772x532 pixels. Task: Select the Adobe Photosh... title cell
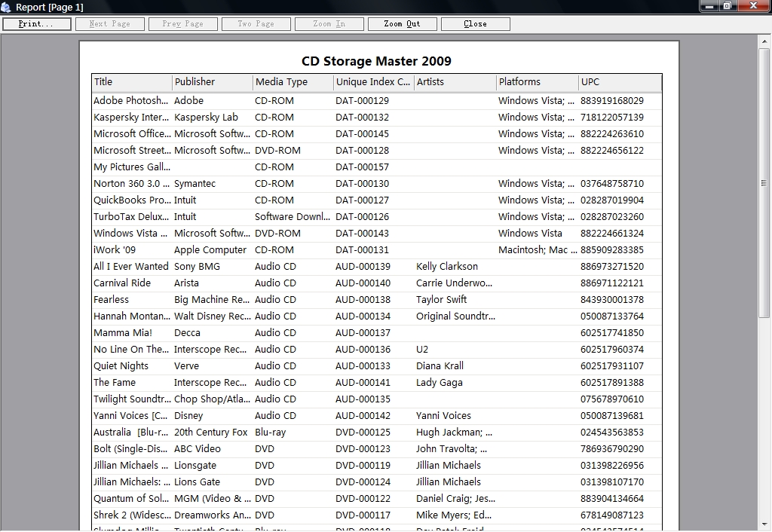pos(130,101)
